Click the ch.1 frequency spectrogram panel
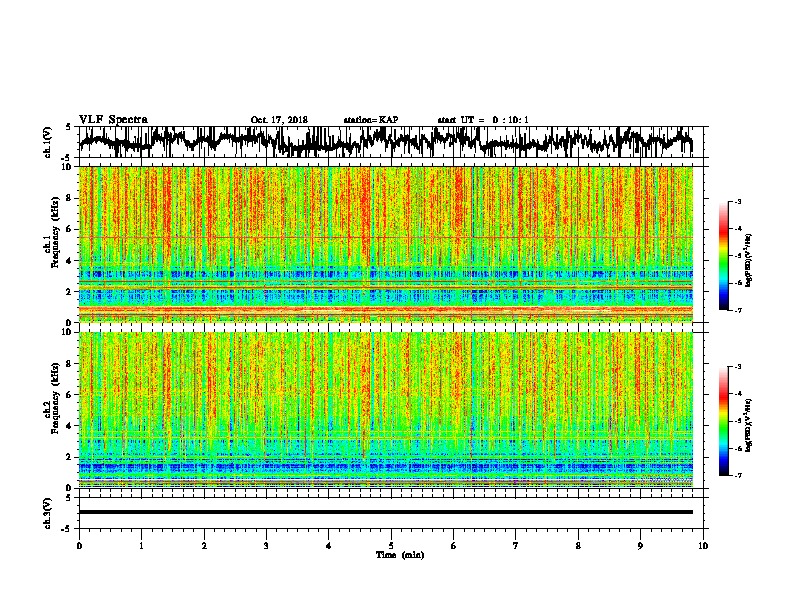This screenshot has width=792, height=612. pos(386,244)
